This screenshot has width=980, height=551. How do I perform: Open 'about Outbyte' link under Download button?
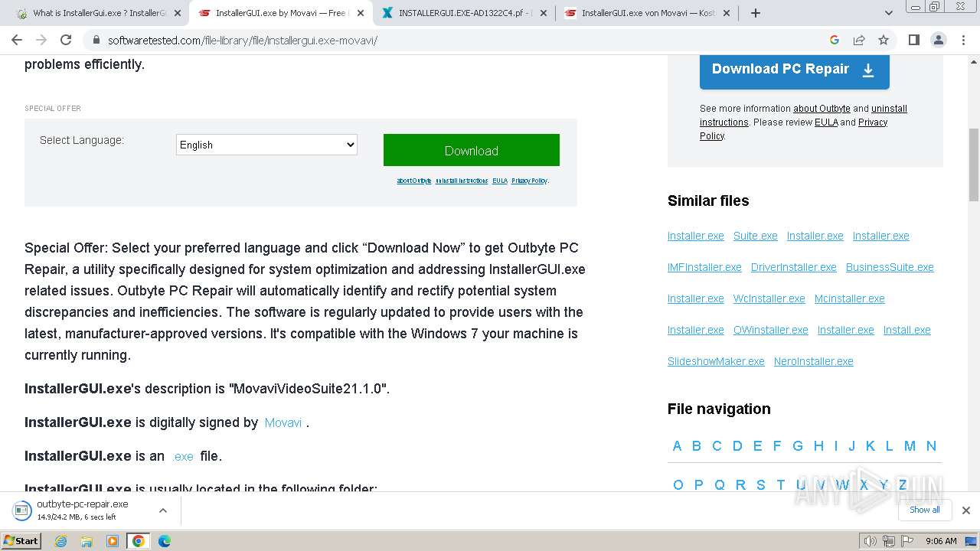(414, 181)
